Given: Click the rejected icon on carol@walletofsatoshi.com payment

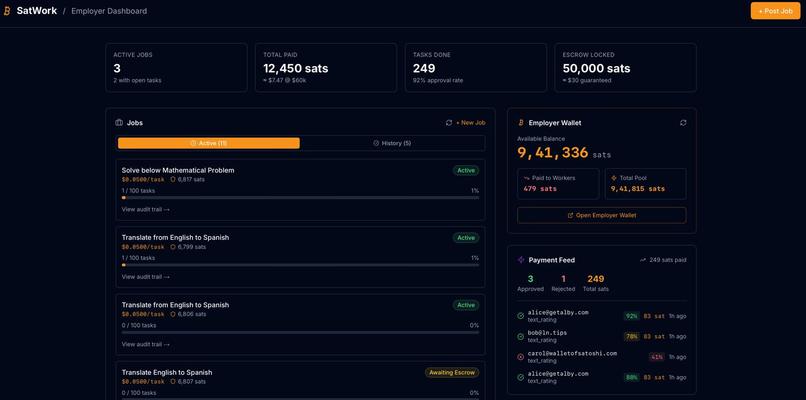Looking at the screenshot, I should point(520,357).
